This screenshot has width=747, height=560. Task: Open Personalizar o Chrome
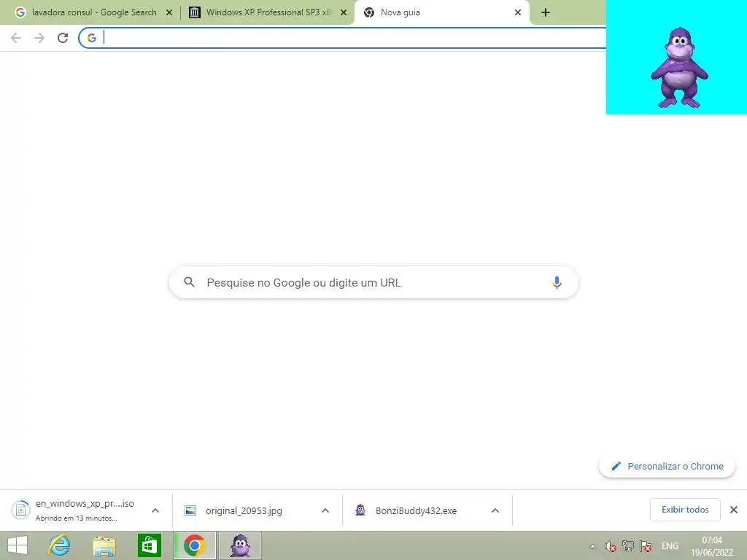pyautogui.click(x=667, y=466)
